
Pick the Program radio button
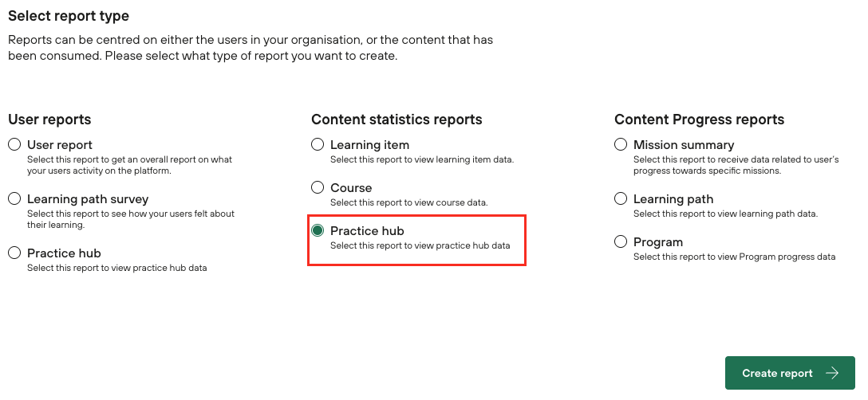coord(621,242)
